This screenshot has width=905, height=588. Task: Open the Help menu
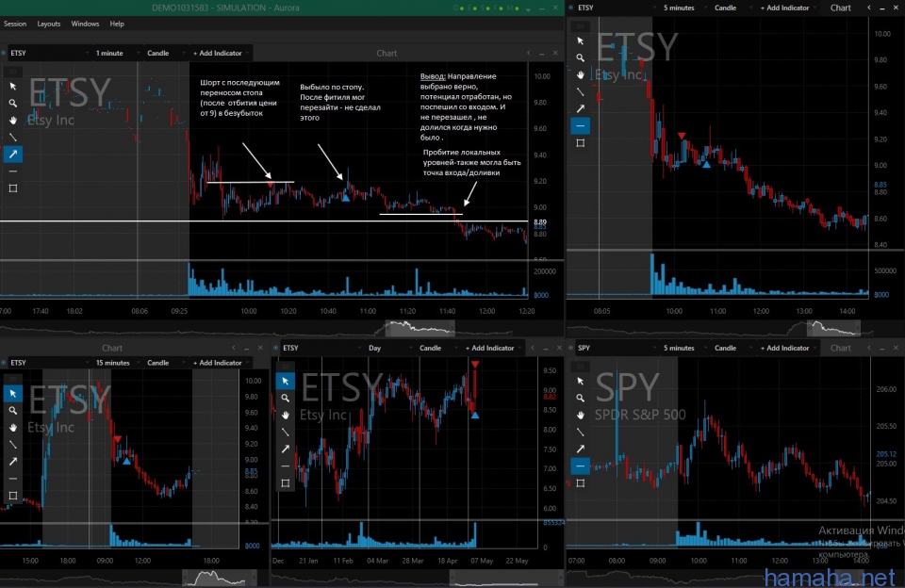click(x=117, y=24)
